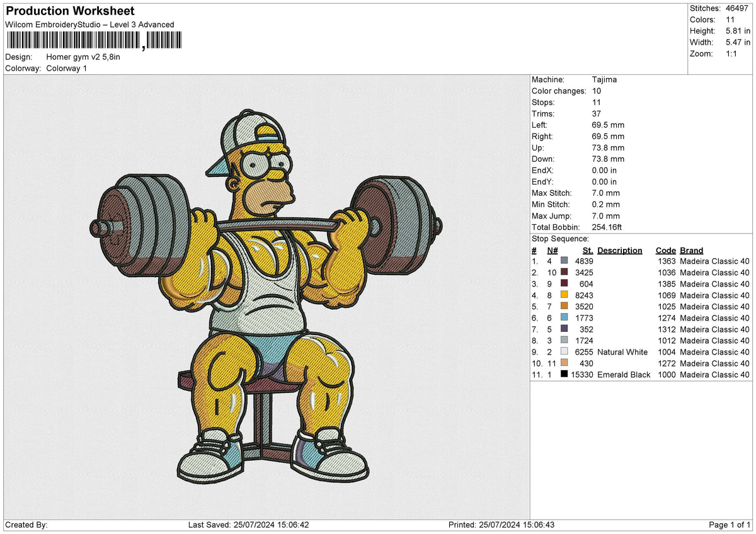Click the Brand column header

pos(691,250)
